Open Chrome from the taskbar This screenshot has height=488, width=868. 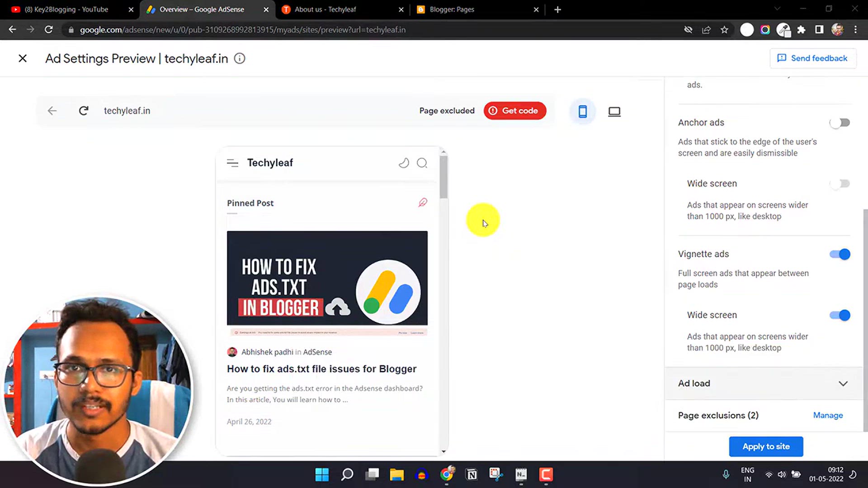[447, 474]
